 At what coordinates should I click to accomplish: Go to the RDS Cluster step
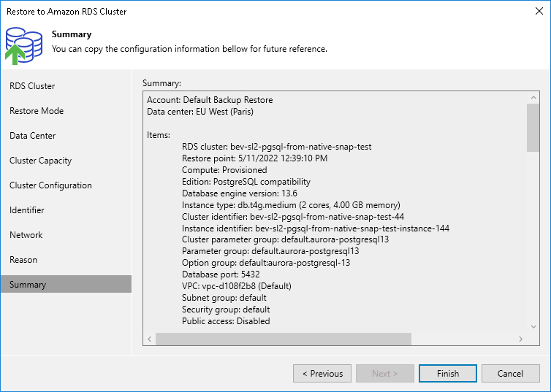[x=32, y=86]
